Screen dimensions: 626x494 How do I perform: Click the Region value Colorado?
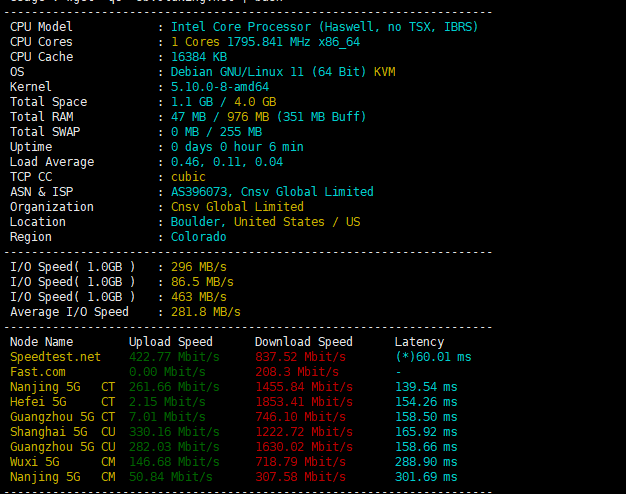[198, 237]
